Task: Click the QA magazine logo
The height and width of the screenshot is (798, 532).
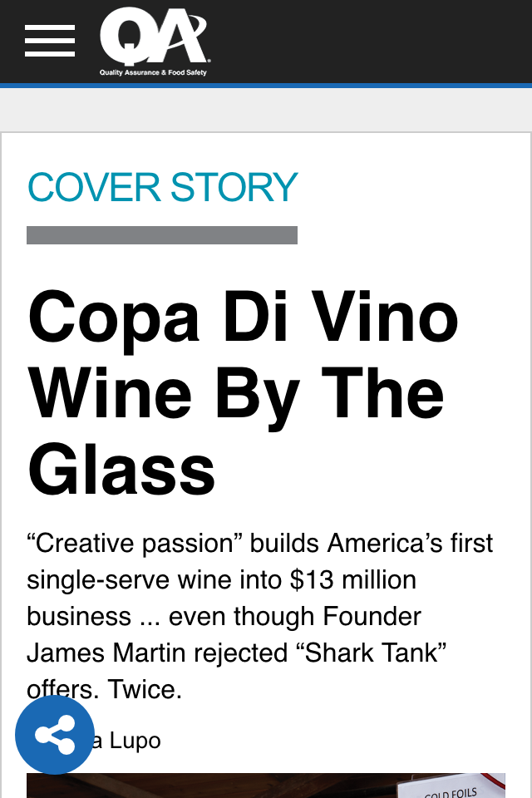Action: coord(155,36)
